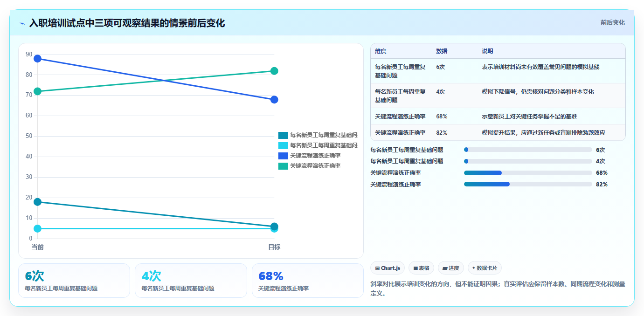
Task: Click the dashboard title 入职培训试点中三项可观察结果
Action: tap(127, 23)
